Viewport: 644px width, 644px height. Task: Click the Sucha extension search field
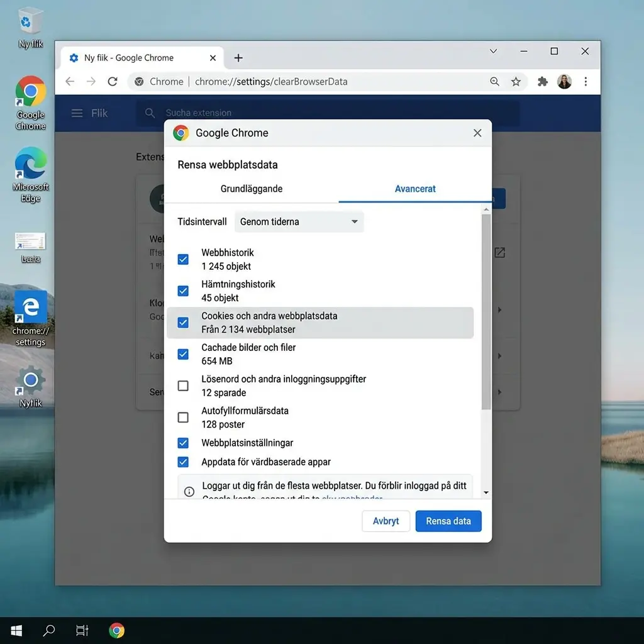pyautogui.click(x=327, y=113)
